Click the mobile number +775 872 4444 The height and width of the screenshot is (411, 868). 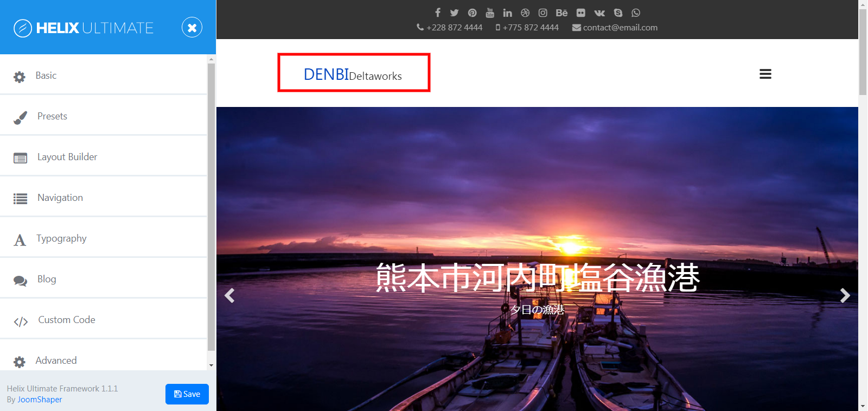[531, 27]
